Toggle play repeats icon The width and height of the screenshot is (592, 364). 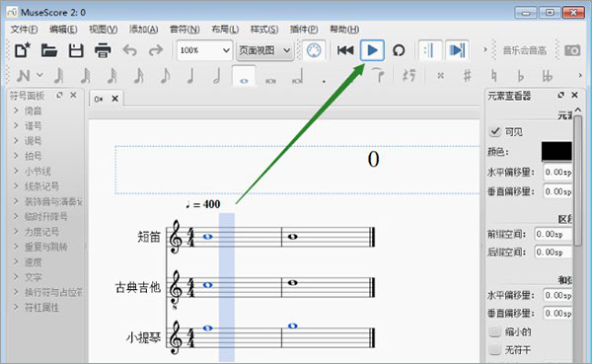point(429,50)
